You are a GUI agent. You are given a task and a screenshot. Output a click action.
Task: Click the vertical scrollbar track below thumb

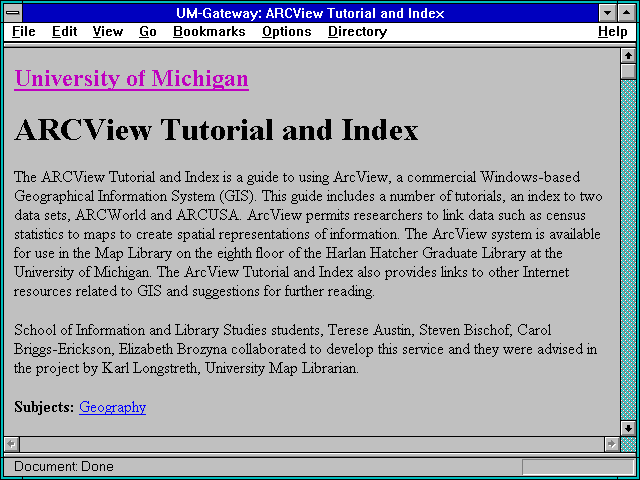pos(628,250)
